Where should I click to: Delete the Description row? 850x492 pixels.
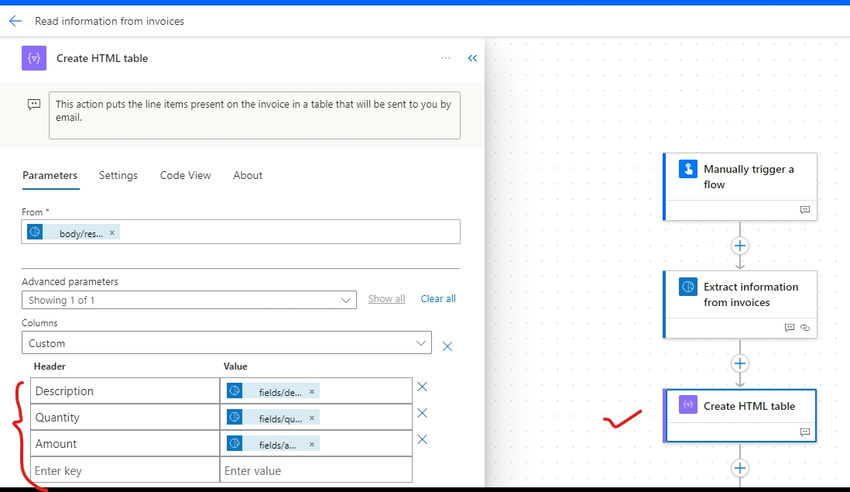[x=422, y=387]
